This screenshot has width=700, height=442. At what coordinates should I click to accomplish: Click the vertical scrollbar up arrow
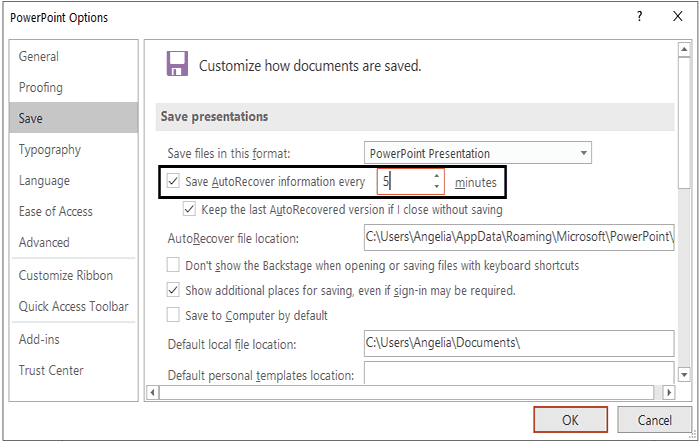tap(684, 50)
